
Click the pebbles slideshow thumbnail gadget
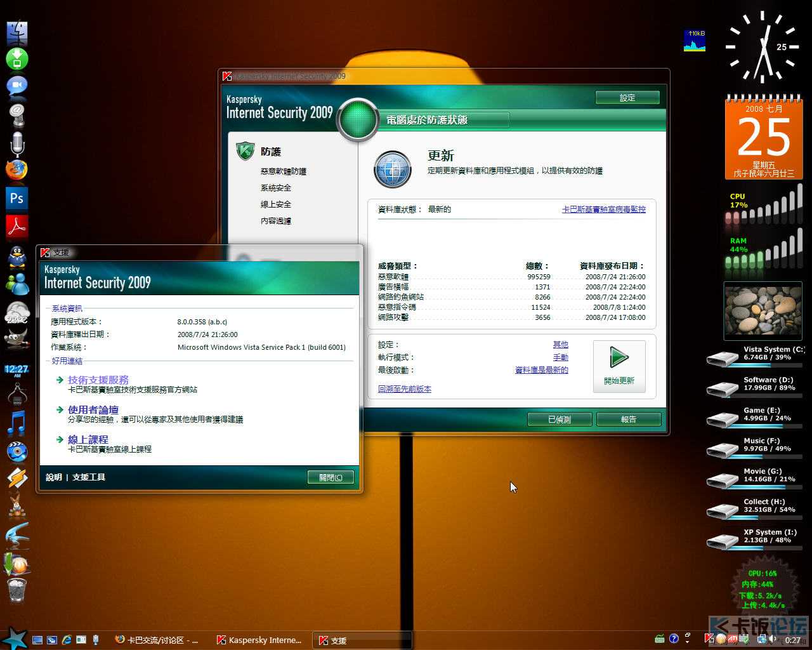pos(763,311)
